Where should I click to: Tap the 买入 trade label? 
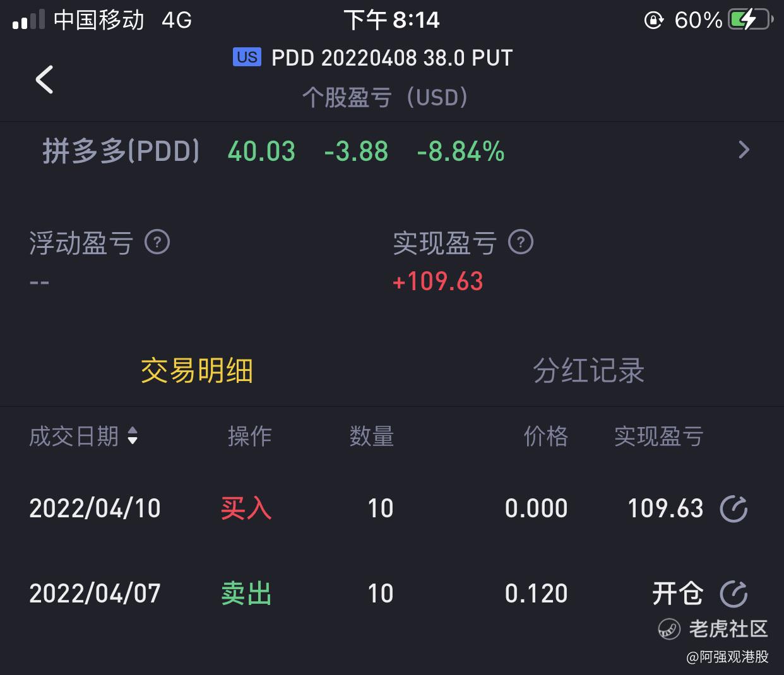(246, 508)
